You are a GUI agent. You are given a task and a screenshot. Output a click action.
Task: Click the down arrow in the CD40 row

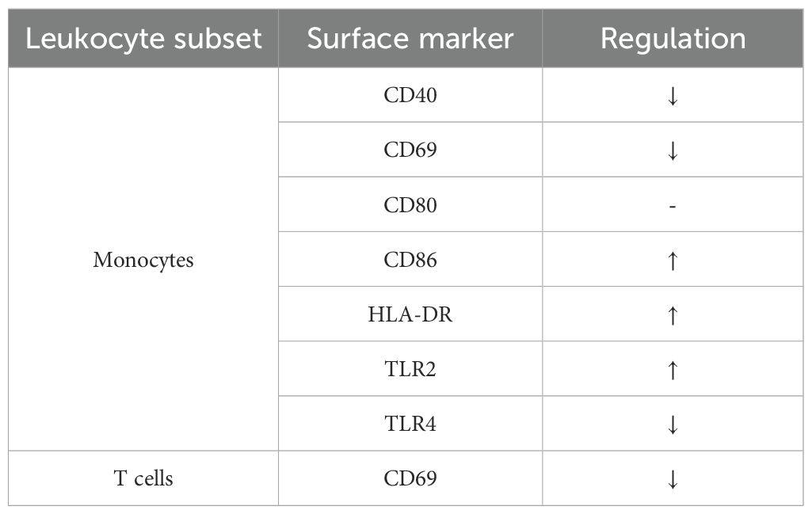[x=673, y=96]
